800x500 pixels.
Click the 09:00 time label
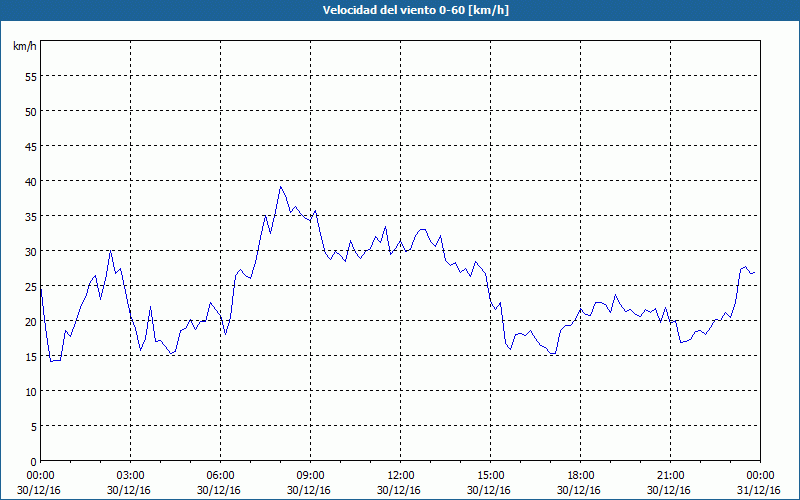pyautogui.click(x=310, y=476)
